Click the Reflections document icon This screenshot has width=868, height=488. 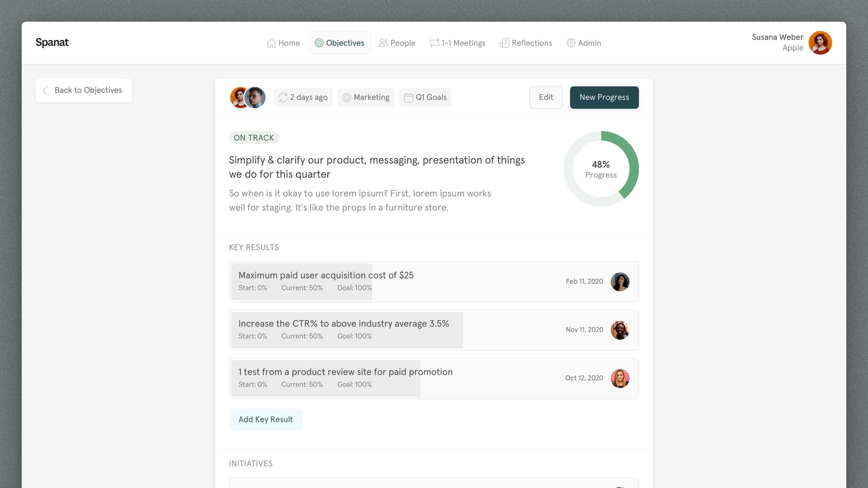pyautogui.click(x=504, y=43)
